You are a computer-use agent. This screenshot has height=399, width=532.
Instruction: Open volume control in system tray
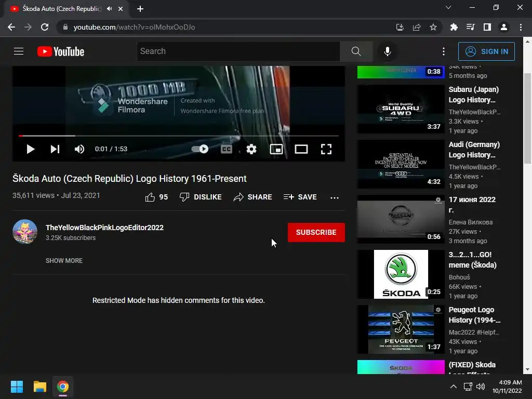(481, 387)
